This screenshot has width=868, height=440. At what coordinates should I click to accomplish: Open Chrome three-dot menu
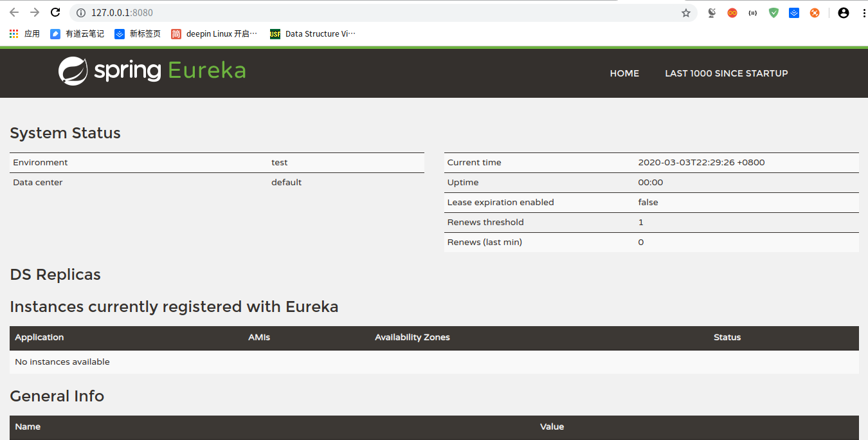click(x=863, y=13)
